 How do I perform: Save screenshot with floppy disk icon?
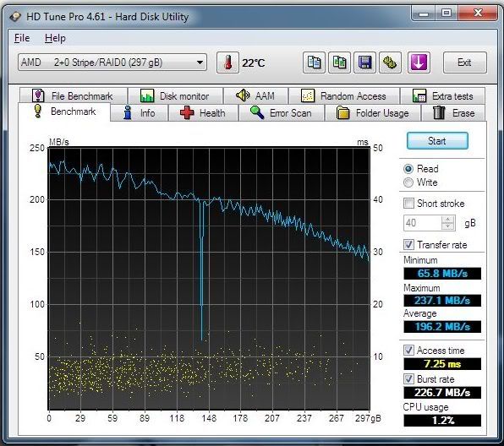pos(364,63)
